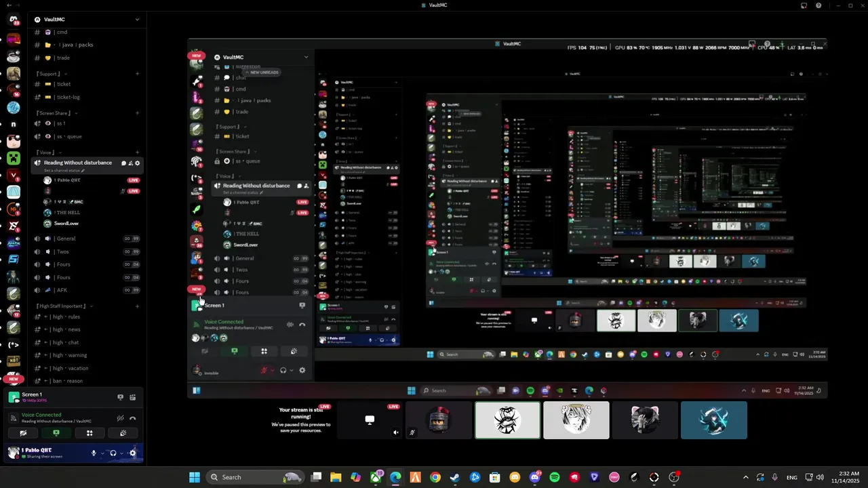Screen dimensions: 868x488
Task: Open the high rules channel
Action: pyautogui.click(x=87, y=317)
